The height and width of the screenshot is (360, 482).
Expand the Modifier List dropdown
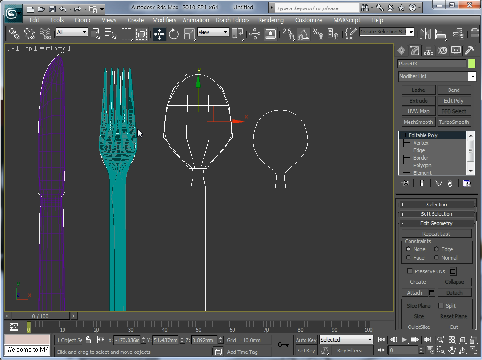(x=472, y=76)
